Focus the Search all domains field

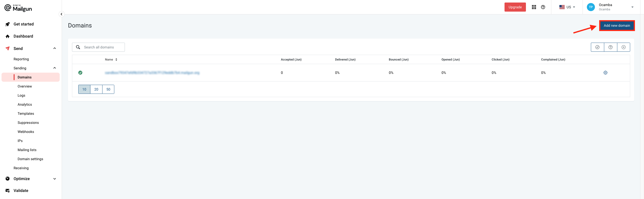[x=98, y=47]
